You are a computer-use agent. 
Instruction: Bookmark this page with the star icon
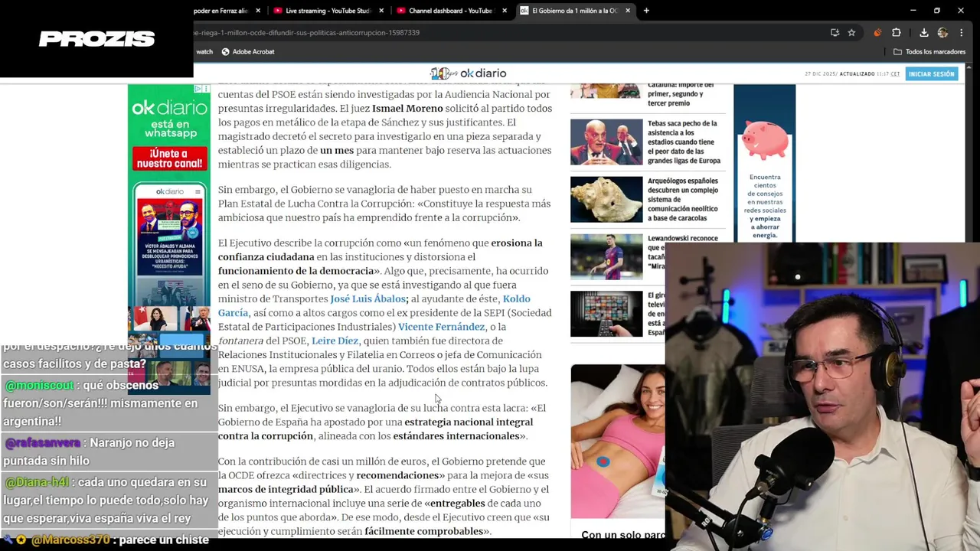(x=851, y=33)
